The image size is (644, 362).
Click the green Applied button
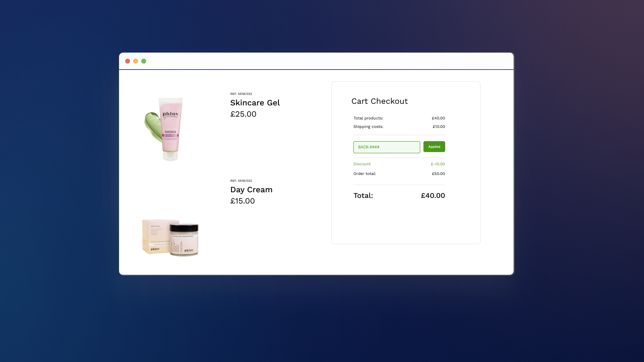[x=434, y=147]
